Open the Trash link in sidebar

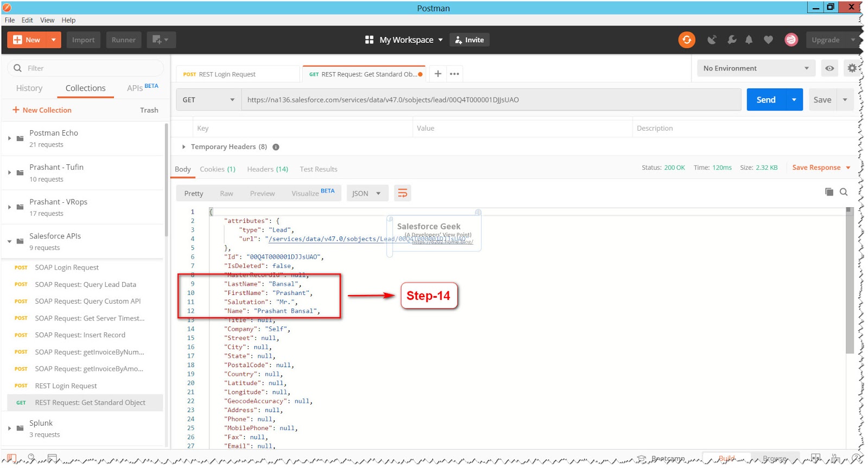pos(149,110)
